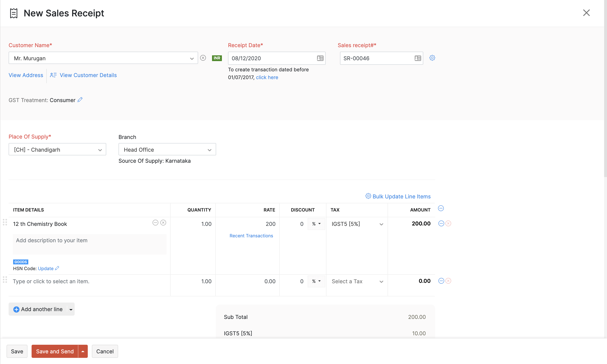Expand Add another line options arrow
This screenshot has width=607, height=364.
[x=71, y=309]
